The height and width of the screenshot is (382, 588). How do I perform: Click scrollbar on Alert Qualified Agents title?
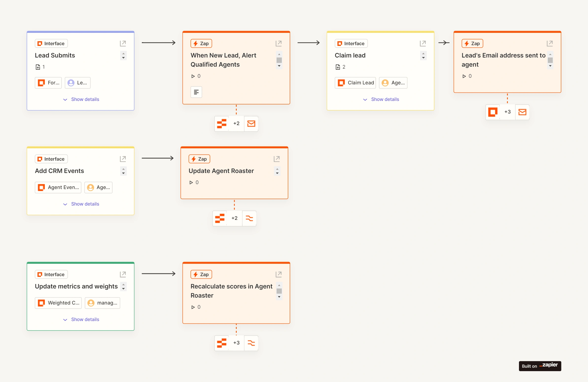(x=279, y=60)
